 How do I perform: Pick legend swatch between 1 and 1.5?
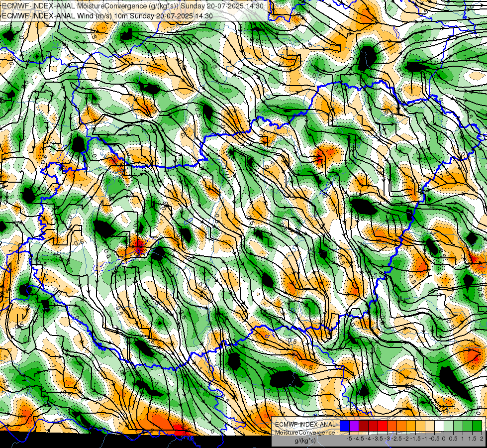[468, 426]
